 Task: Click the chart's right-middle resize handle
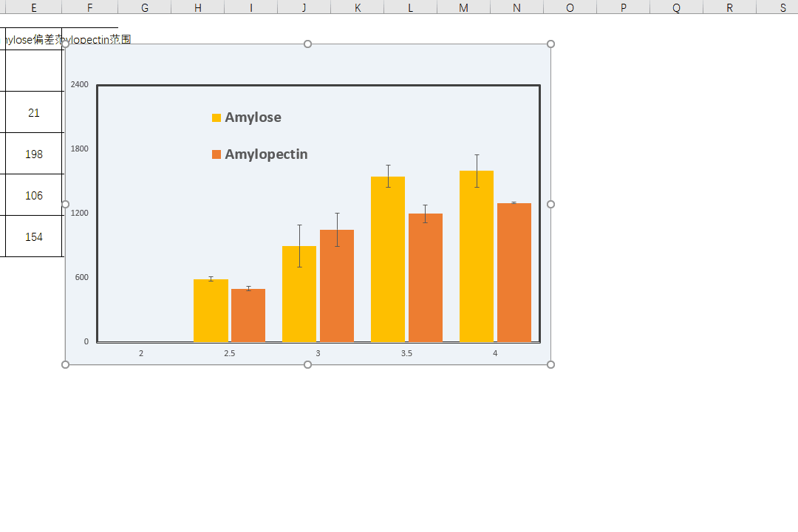coord(550,204)
